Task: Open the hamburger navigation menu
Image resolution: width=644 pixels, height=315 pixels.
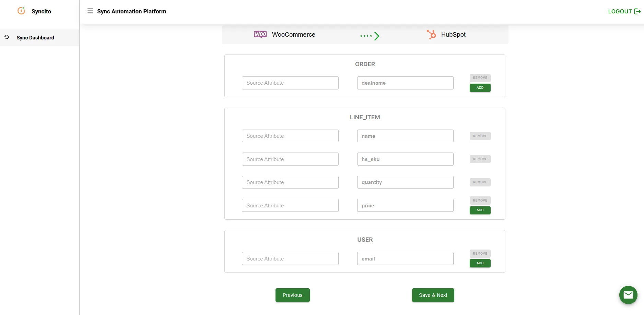Action: [x=90, y=11]
